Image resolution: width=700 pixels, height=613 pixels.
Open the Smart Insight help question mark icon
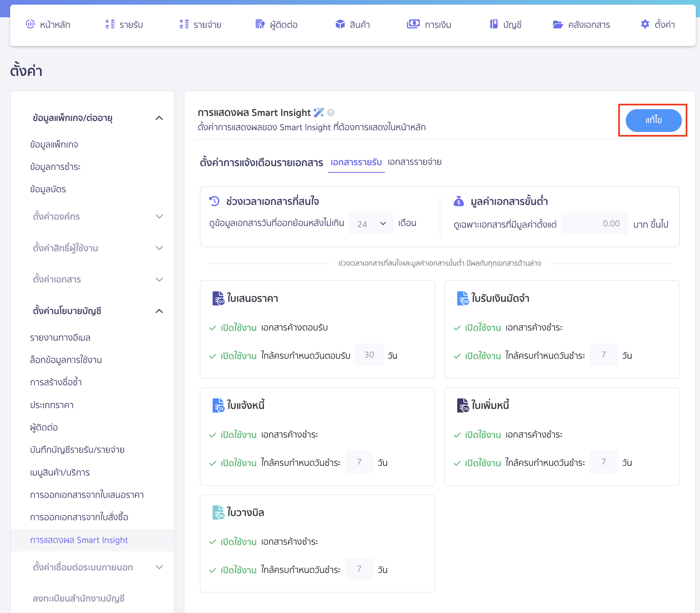click(x=331, y=112)
